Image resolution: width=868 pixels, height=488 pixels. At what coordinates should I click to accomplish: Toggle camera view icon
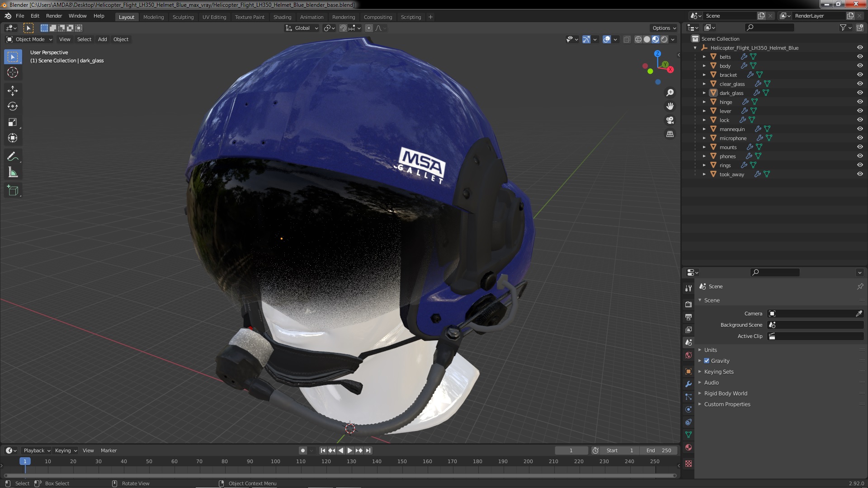coord(670,120)
